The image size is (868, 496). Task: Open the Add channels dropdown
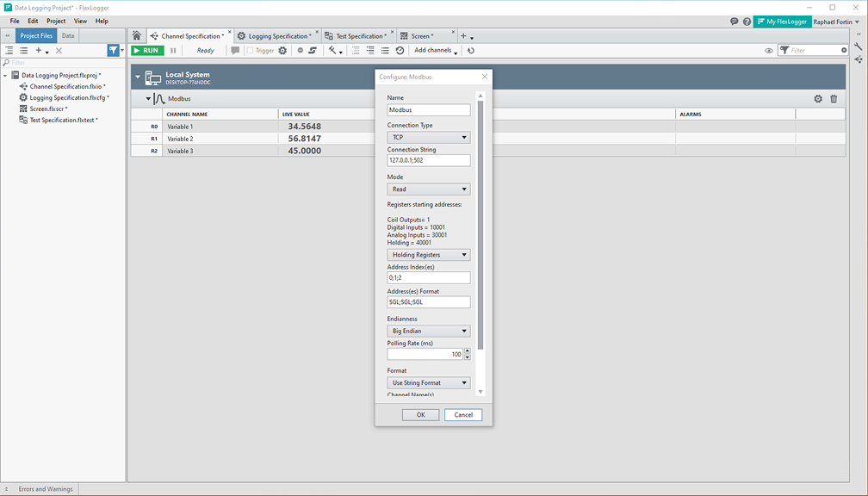437,50
